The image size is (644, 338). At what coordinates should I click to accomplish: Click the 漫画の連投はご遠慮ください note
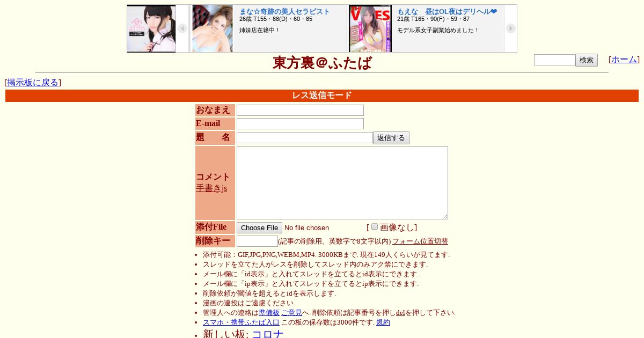tap(249, 303)
